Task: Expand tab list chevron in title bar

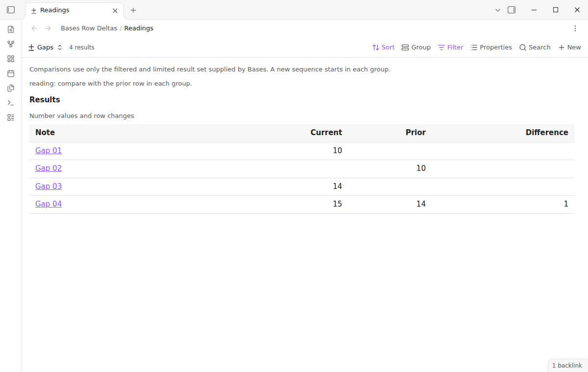Action: point(498,10)
